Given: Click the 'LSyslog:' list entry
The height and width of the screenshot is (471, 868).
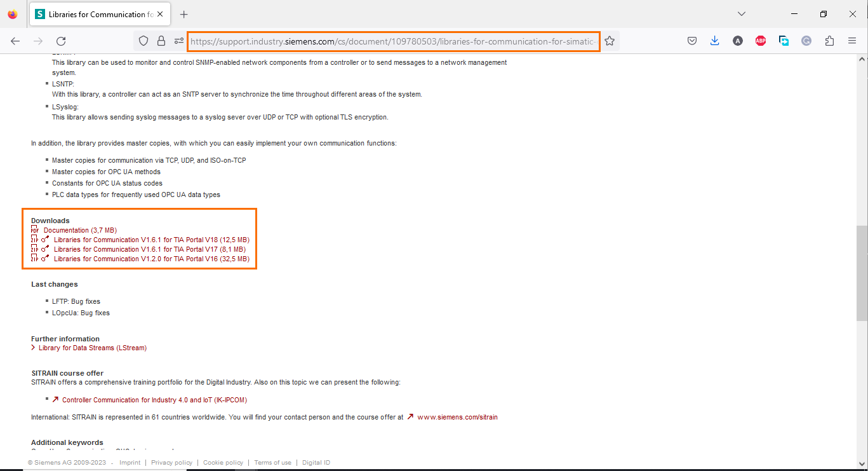Looking at the screenshot, I should point(65,107).
